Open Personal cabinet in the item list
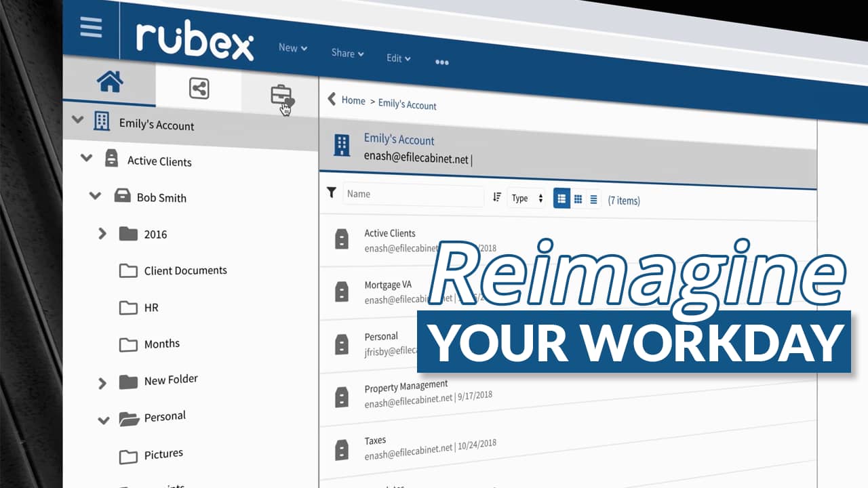The image size is (868, 488). [381, 336]
